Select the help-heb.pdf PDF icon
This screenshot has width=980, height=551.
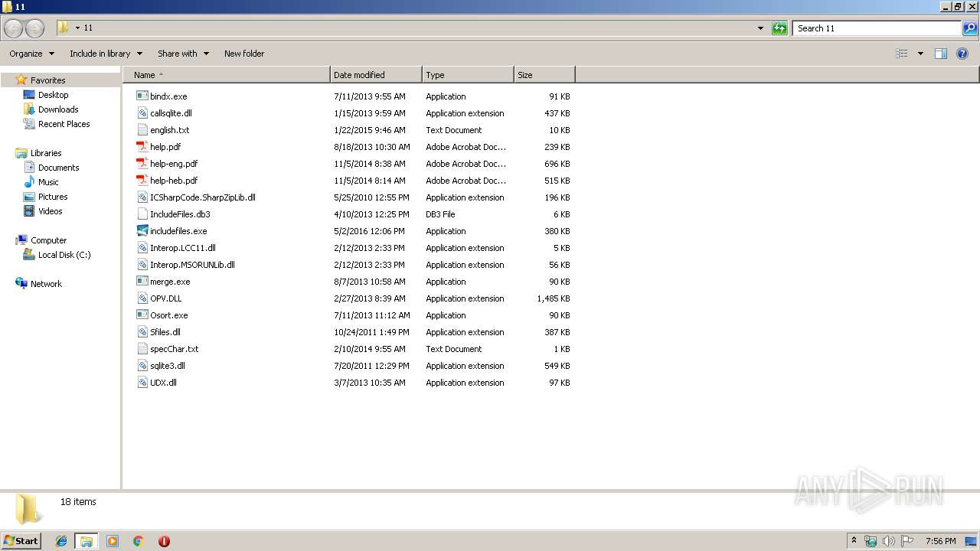(x=142, y=181)
